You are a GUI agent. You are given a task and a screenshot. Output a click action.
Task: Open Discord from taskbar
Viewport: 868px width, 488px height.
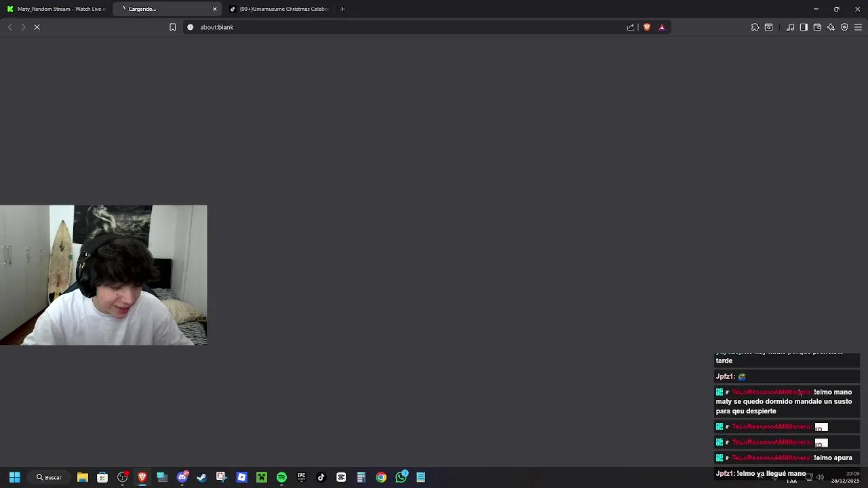point(182,477)
